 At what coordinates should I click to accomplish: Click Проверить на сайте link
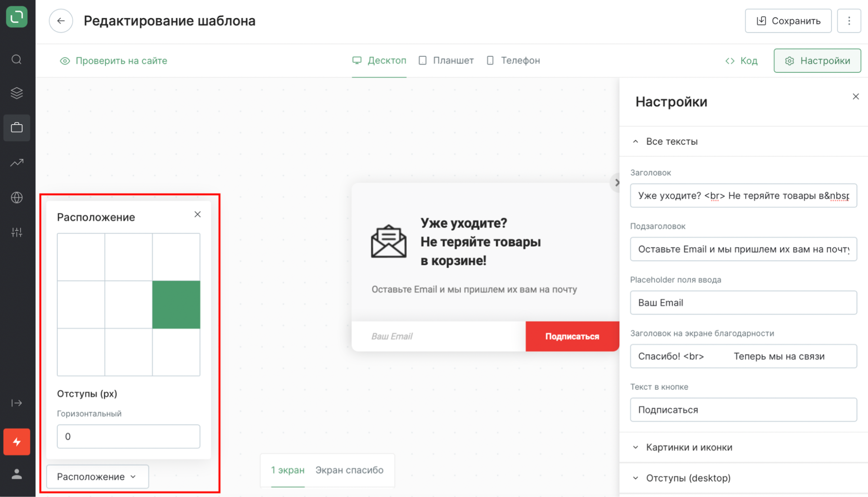tap(113, 61)
